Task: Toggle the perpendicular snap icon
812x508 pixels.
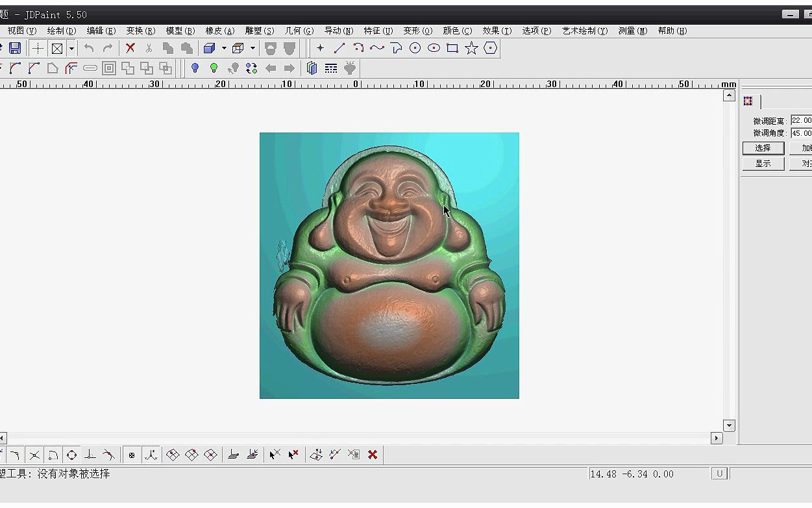Action: click(x=91, y=455)
